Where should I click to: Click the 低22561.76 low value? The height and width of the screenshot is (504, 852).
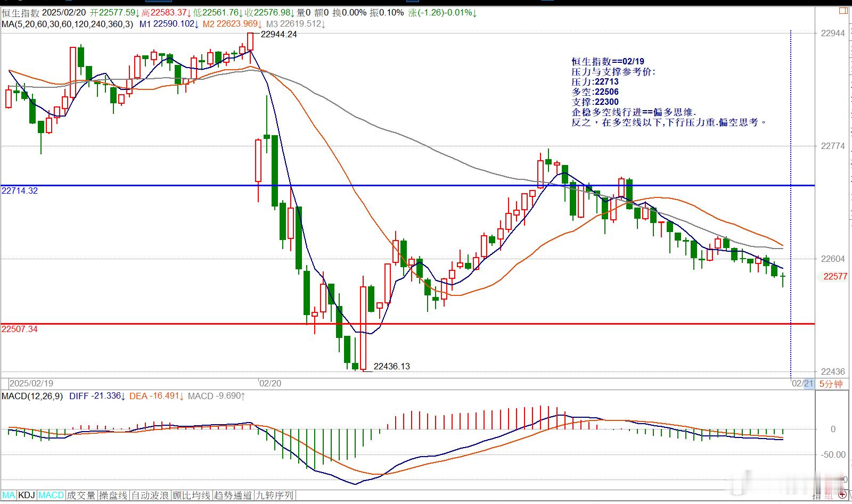click(x=218, y=13)
